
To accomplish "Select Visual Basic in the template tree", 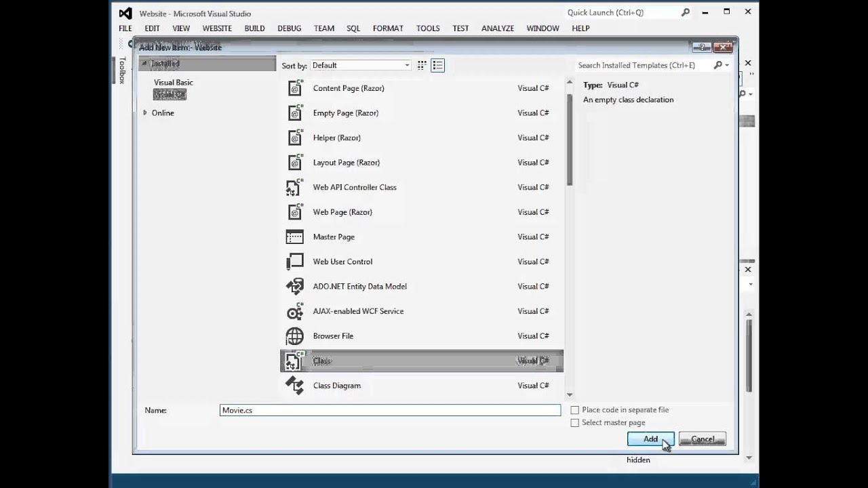I will [174, 82].
